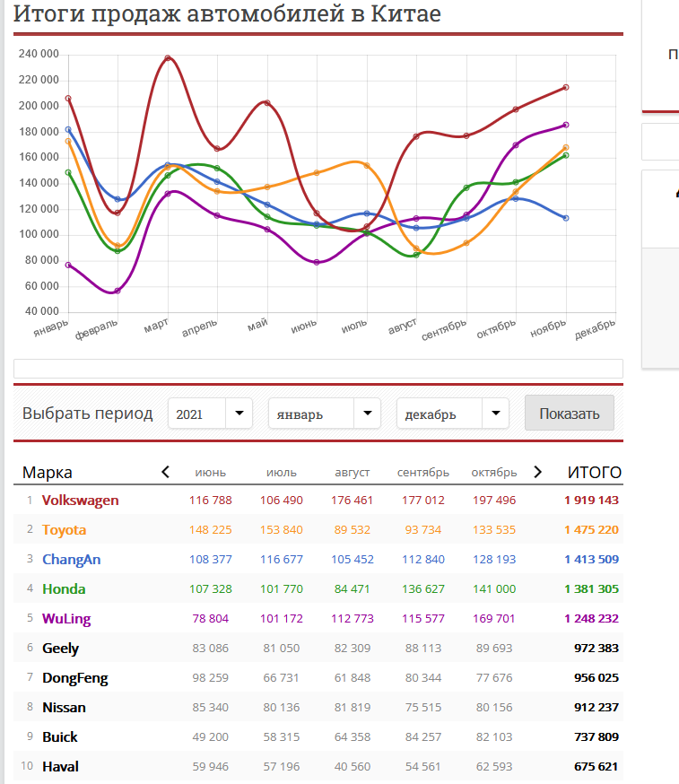The width and height of the screenshot is (679, 784).
Task: Select Volkswagen June value 116 788
Action: (x=211, y=500)
